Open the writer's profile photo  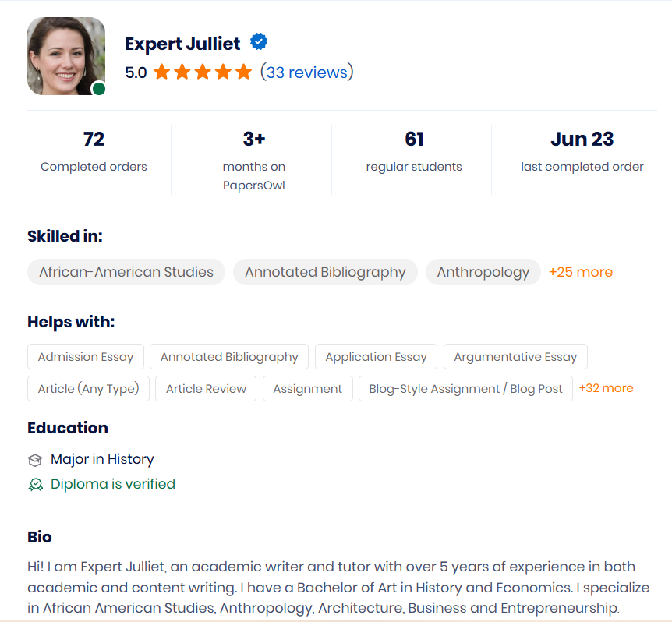66,55
